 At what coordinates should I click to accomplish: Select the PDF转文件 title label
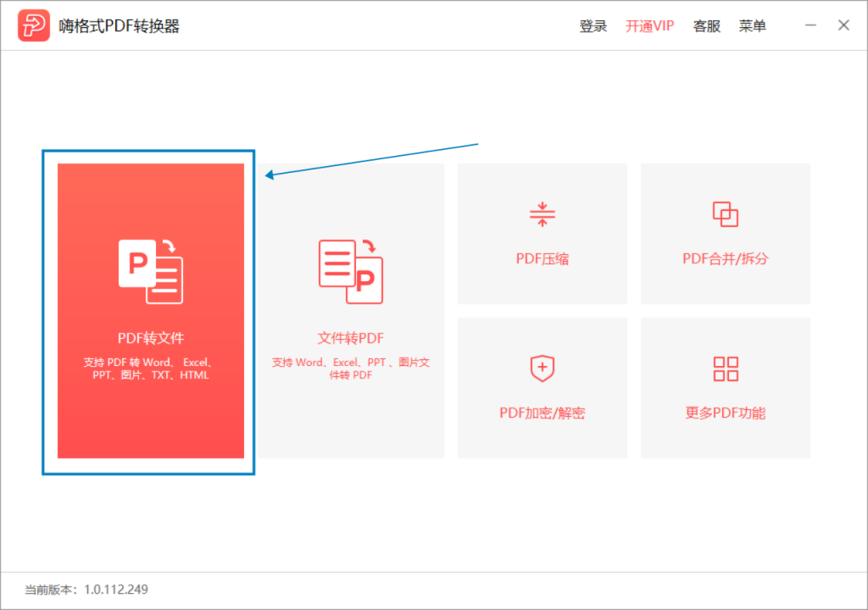click(151, 338)
